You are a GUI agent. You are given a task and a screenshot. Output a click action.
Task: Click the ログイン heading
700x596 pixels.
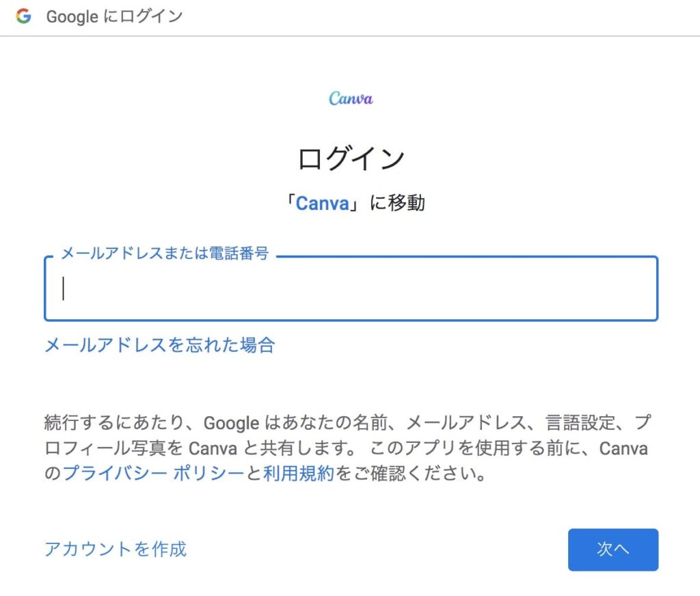(x=351, y=159)
